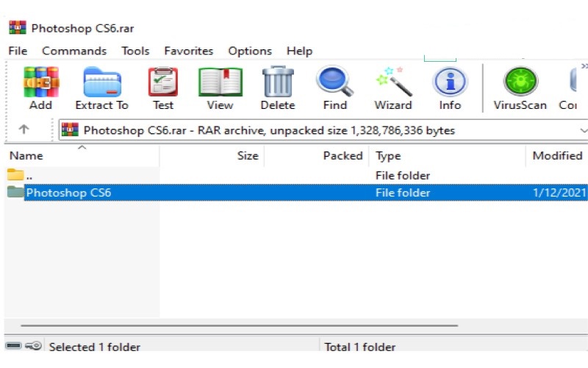The height and width of the screenshot is (368, 588).
Task: Click 'Total 1 folder' status text
Action: [x=360, y=347]
